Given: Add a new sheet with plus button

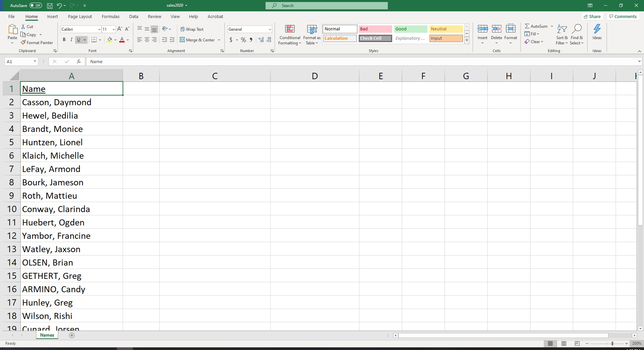Looking at the screenshot, I should click(x=72, y=335).
